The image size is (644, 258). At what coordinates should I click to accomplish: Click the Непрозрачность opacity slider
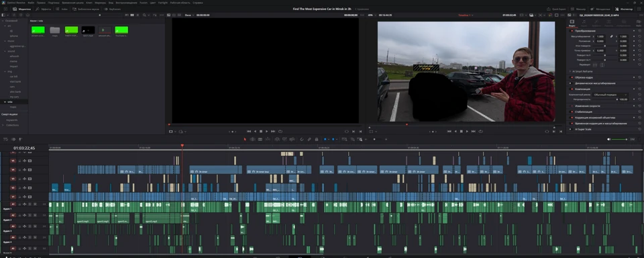(x=604, y=99)
